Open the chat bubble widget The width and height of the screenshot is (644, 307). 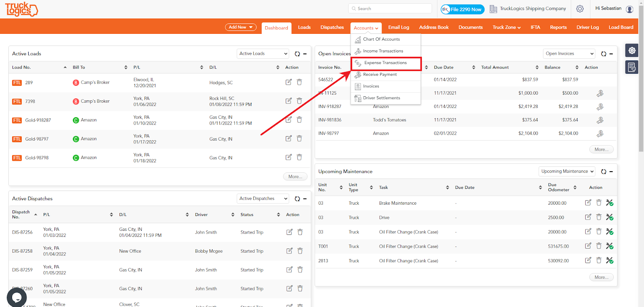(17, 298)
